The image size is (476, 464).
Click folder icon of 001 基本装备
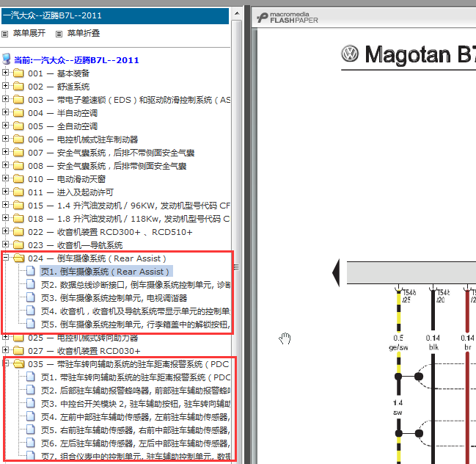click(18, 73)
